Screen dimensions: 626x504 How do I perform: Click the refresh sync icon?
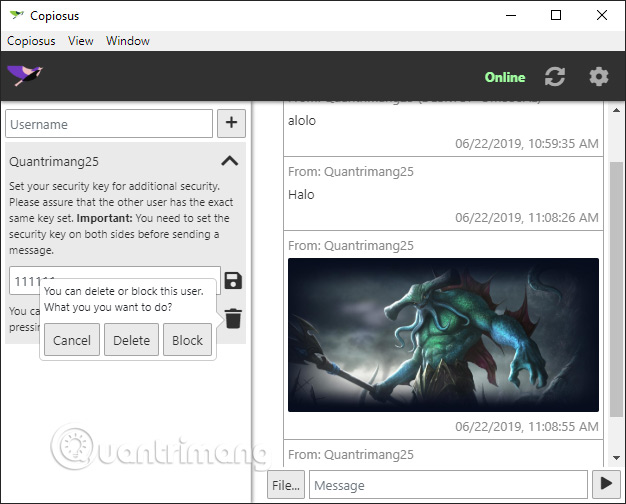coord(555,76)
